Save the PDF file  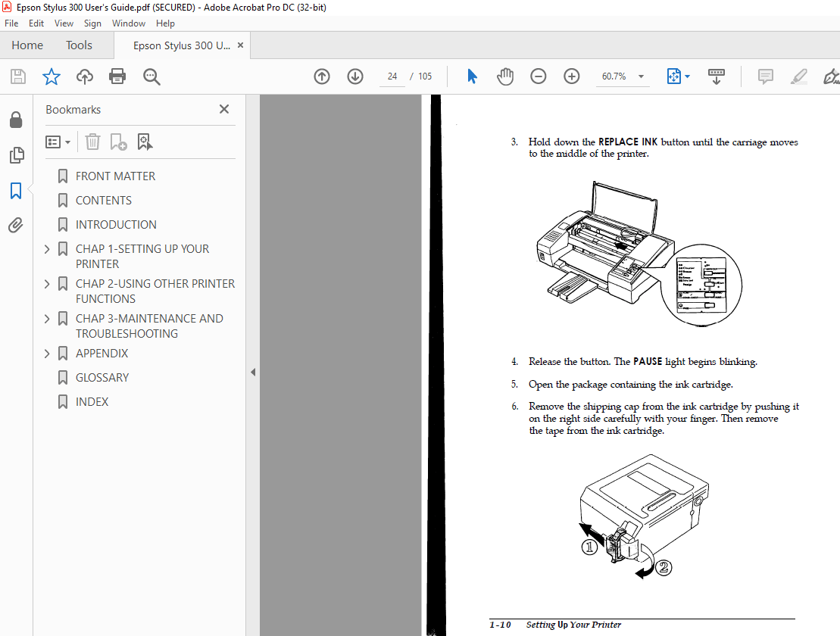pyautogui.click(x=17, y=76)
